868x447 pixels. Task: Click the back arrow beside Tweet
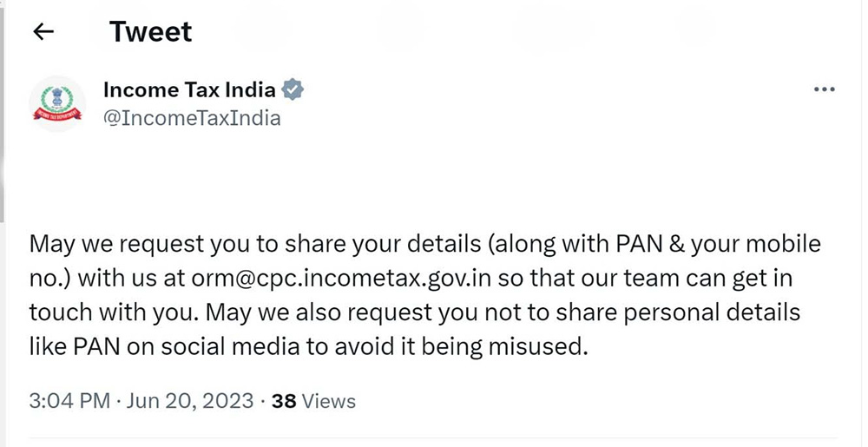[43, 32]
